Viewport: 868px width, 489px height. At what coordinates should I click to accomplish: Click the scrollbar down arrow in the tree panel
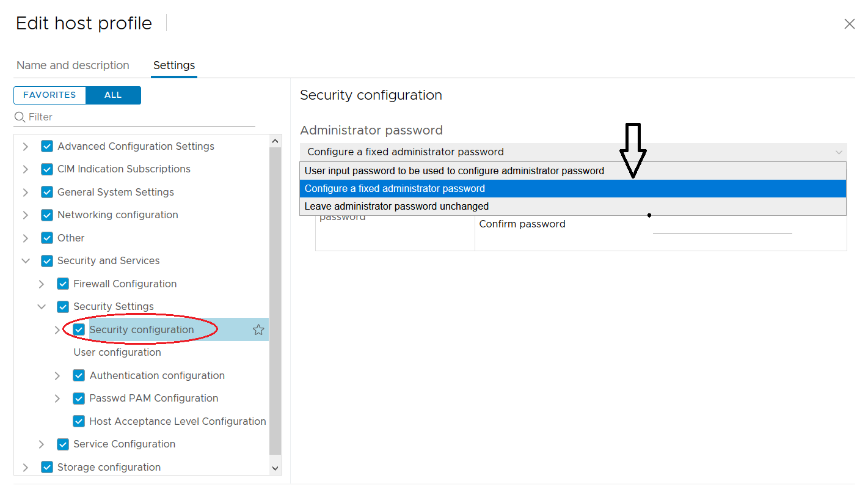(x=275, y=468)
